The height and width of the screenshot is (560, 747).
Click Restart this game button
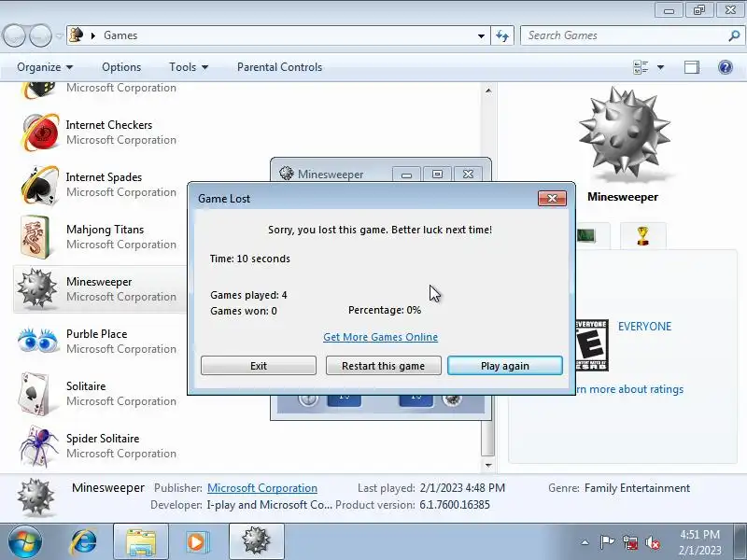(x=384, y=366)
